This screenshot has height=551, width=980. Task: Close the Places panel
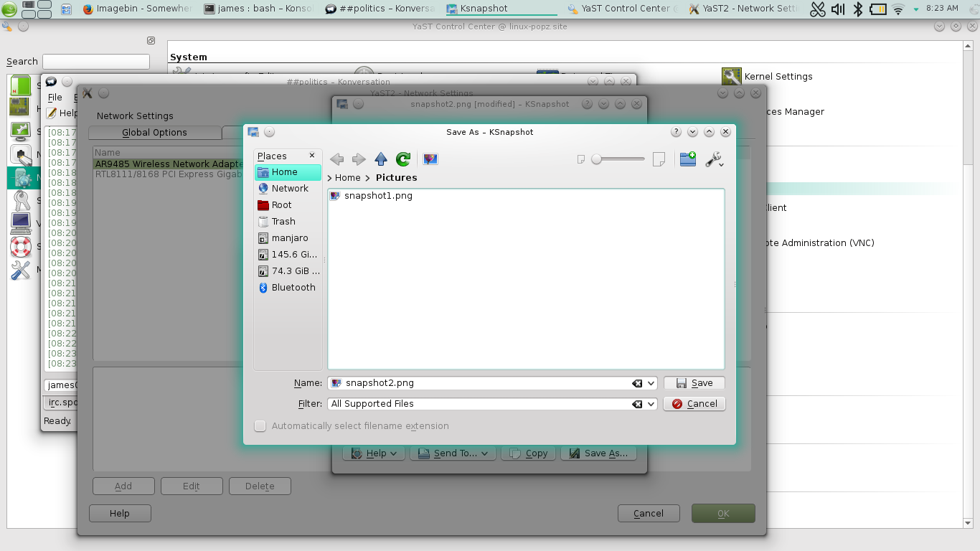coord(312,156)
